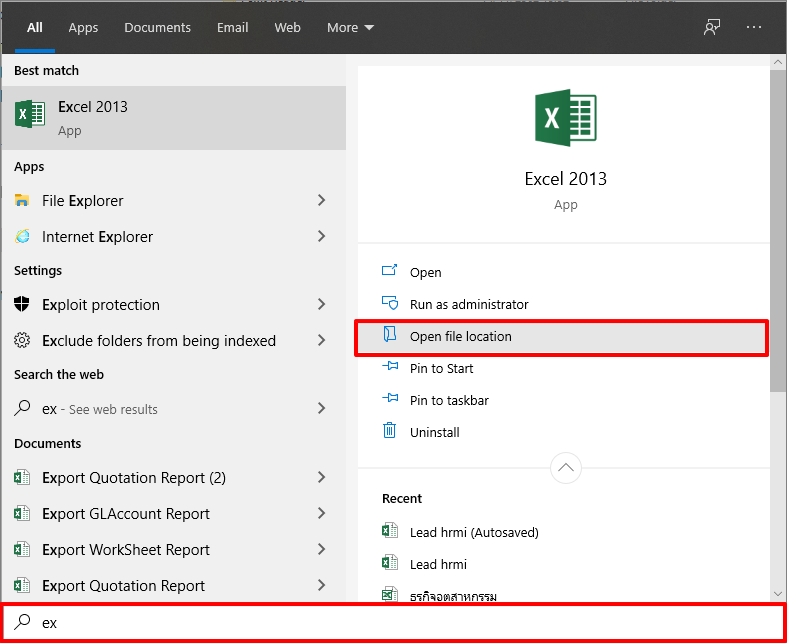787x643 pixels.
Task: Click the Internet Explorer icon
Action: coord(22,236)
